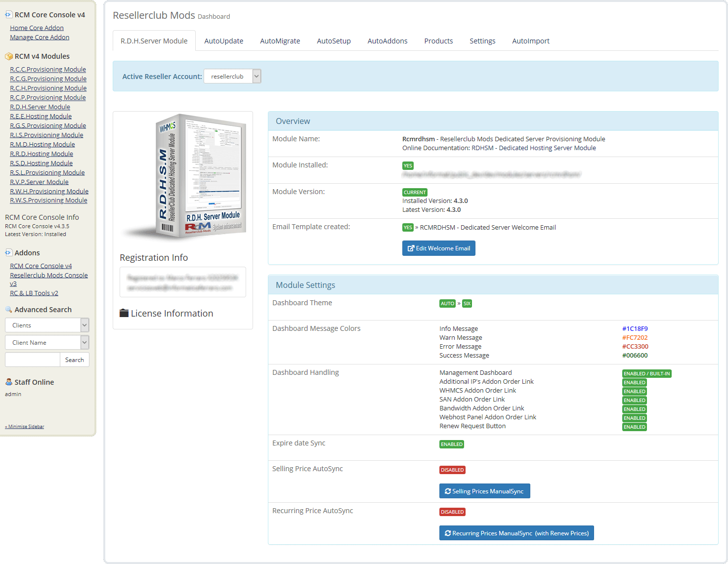The height and width of the screenshot is (564, 728).
Task: Switch to the AutoUpdate tab
Action: click(224, 41)
